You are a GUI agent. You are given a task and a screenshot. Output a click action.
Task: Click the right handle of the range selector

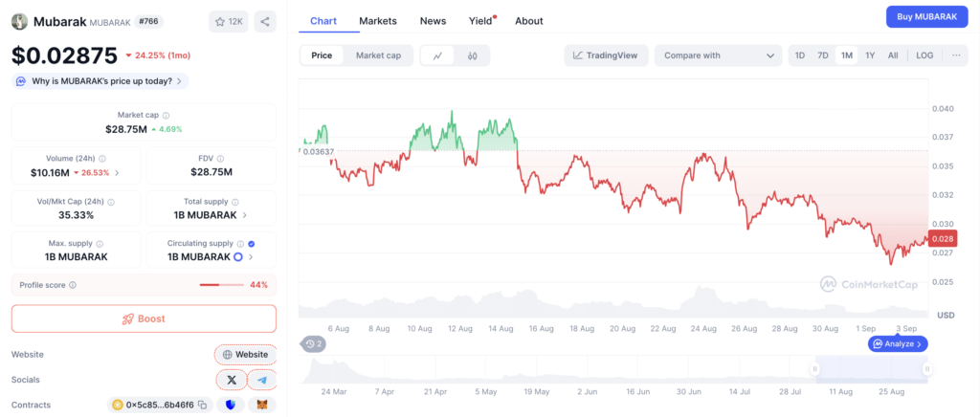pyautogui.click(x=926, y=369)
